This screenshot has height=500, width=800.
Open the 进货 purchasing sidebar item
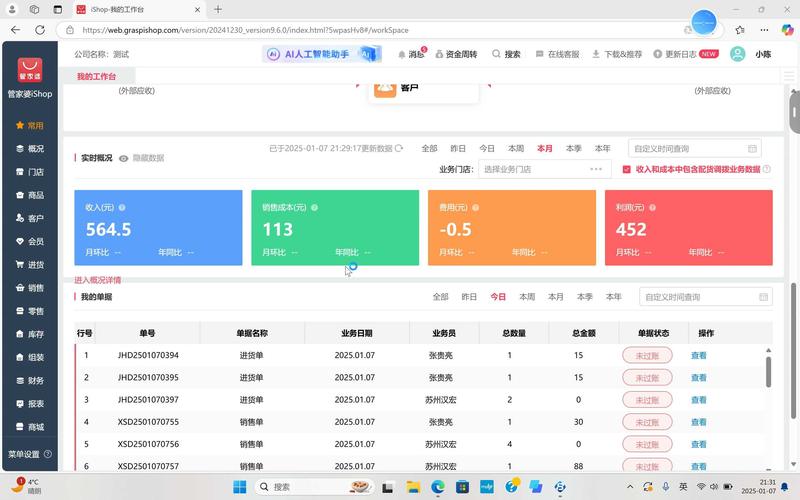click(x=30, y=265)
